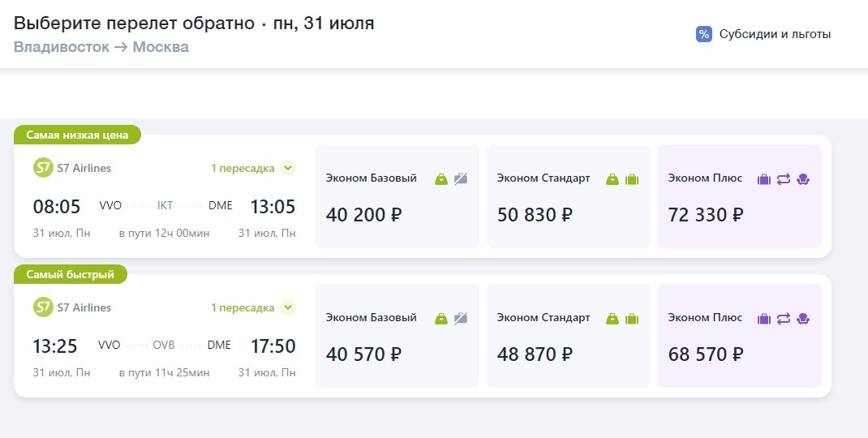Select Эконом Базовый for 40 200 ₽
Image resolution: width=868 pixels, height=438 pixels.
397,196
